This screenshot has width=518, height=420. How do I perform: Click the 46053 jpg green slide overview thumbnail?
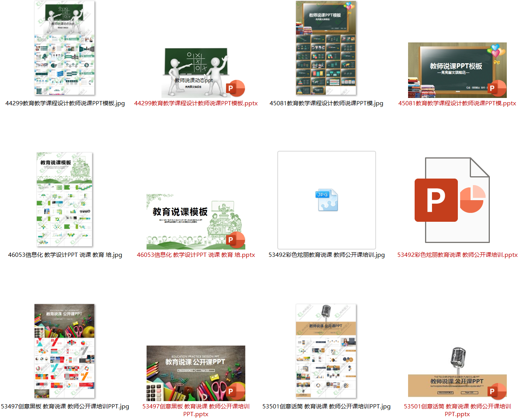coord(65,199)
